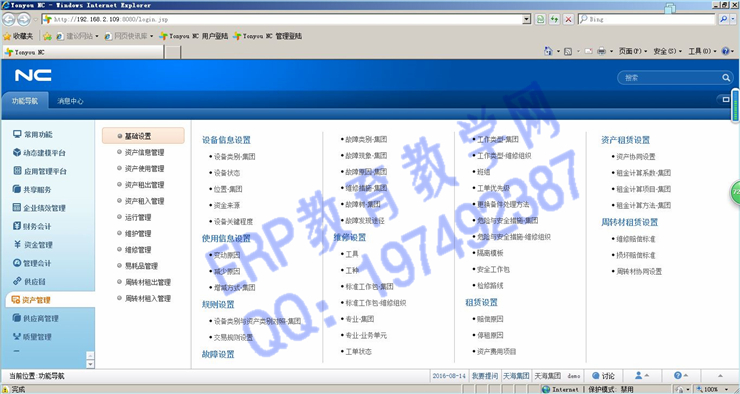
Task: Select the 资产信息管理 radio item
Action: pos(141,152)
